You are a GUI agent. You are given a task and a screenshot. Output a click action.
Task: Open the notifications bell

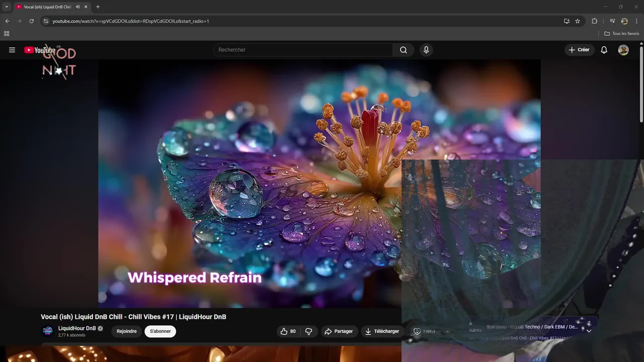tap(604, 50)
